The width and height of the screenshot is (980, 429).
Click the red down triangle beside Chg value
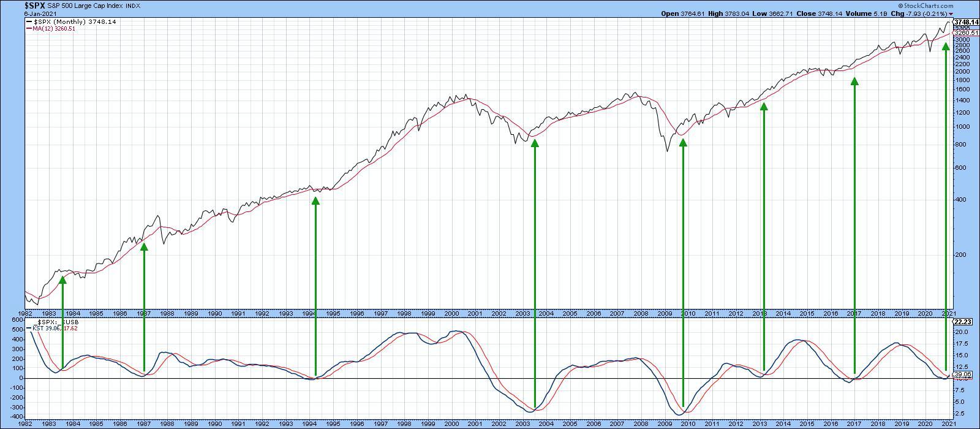(951, 14)
